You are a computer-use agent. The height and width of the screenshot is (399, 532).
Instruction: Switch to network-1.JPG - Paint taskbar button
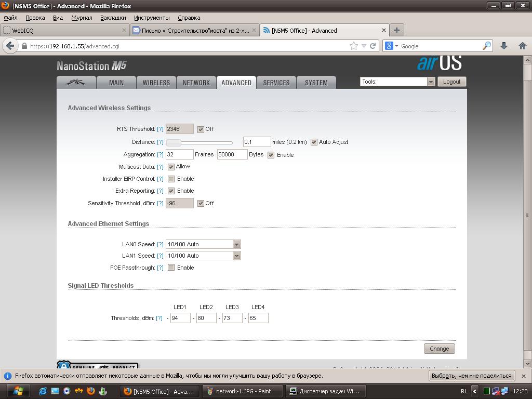coord(242,391)
